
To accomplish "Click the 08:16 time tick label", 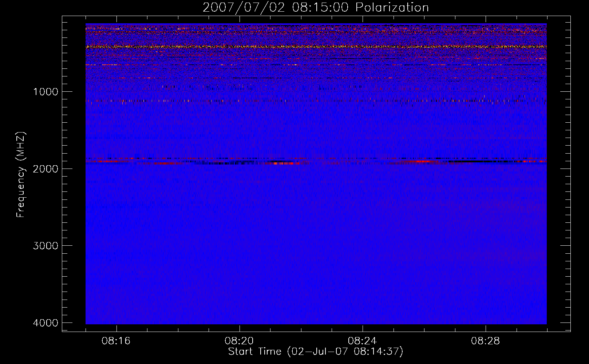I will pos(116,341).
